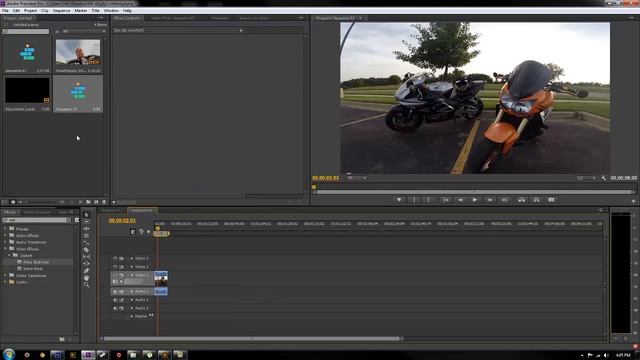This screenshot has width=640, height=360.
Task: Click Go to In point button
Action: 445,200
